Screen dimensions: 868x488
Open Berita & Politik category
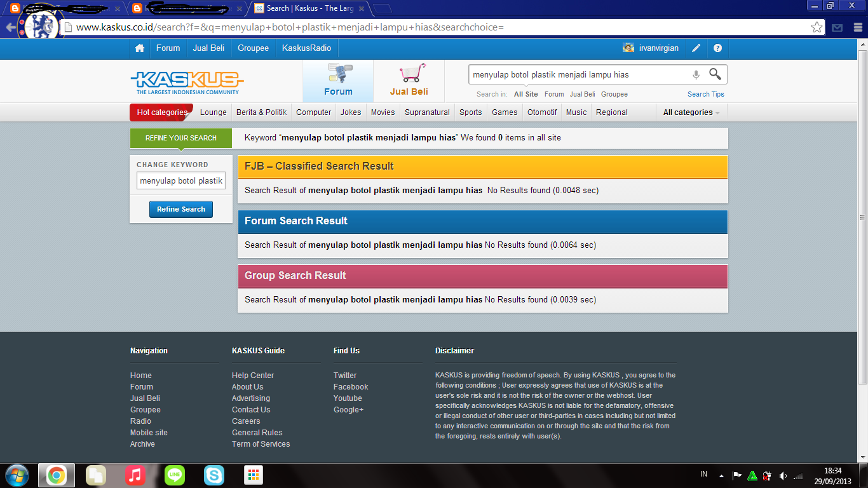pos(262,112)
